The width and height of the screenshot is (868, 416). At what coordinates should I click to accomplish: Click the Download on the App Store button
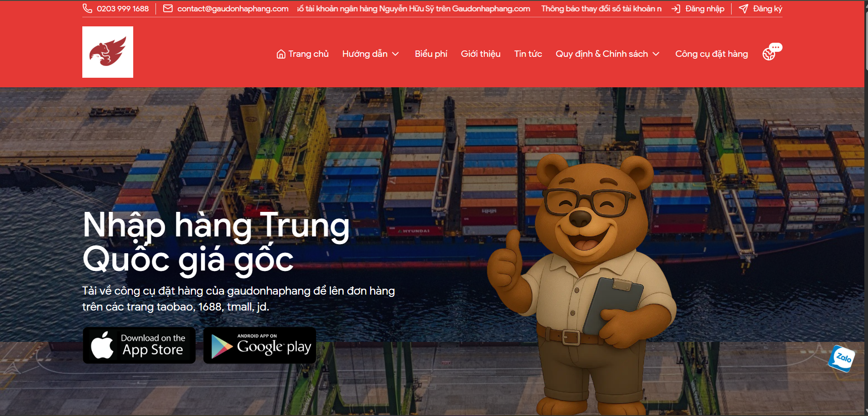click(x=139, y=345)
